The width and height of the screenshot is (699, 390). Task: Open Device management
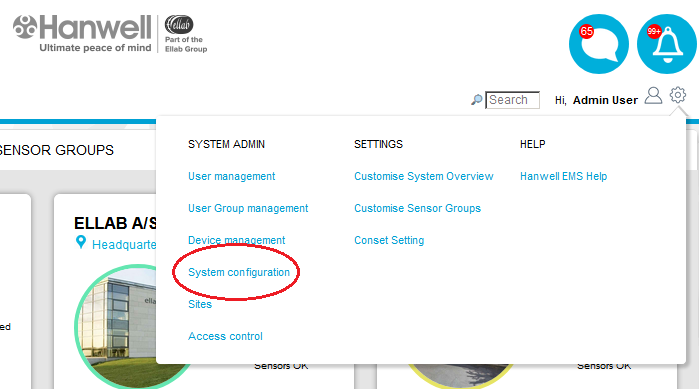click(236, 240)
